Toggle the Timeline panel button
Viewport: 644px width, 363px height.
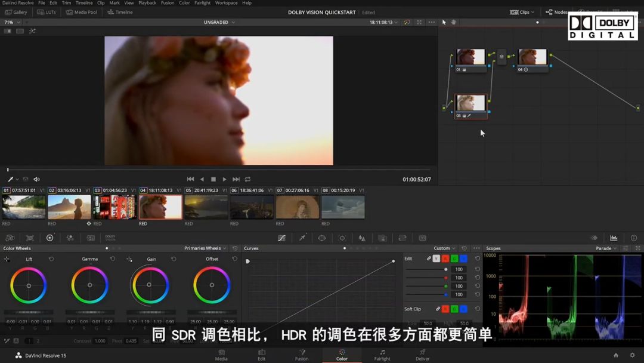pyautogui.click(x=120, y=13)
